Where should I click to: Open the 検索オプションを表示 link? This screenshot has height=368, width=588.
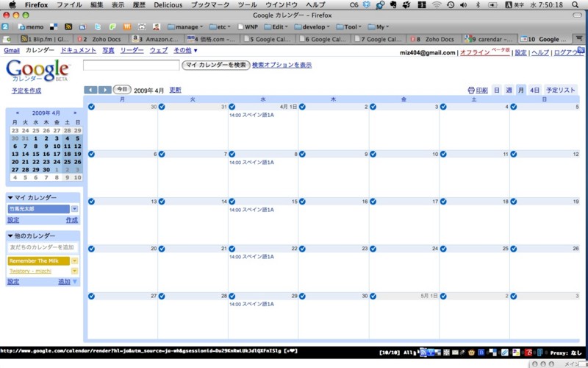282,65
